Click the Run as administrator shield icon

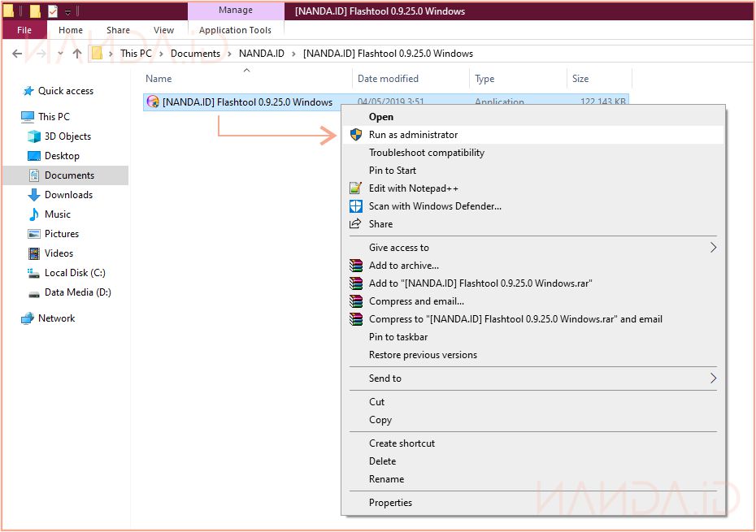point(355,135)
